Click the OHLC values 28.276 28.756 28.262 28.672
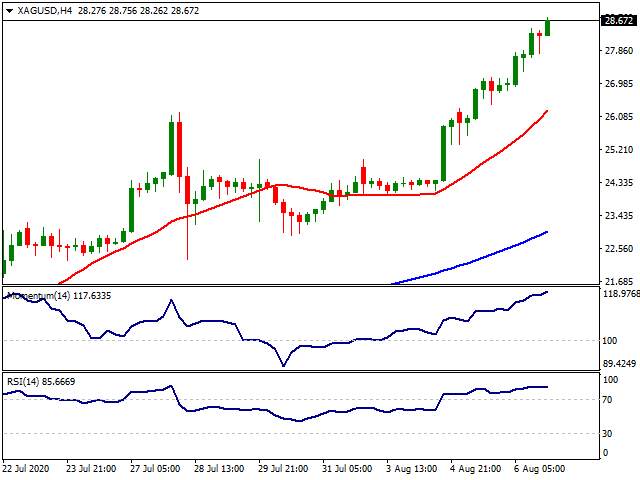This screenshot has width=640, height=480. point(138,11)
